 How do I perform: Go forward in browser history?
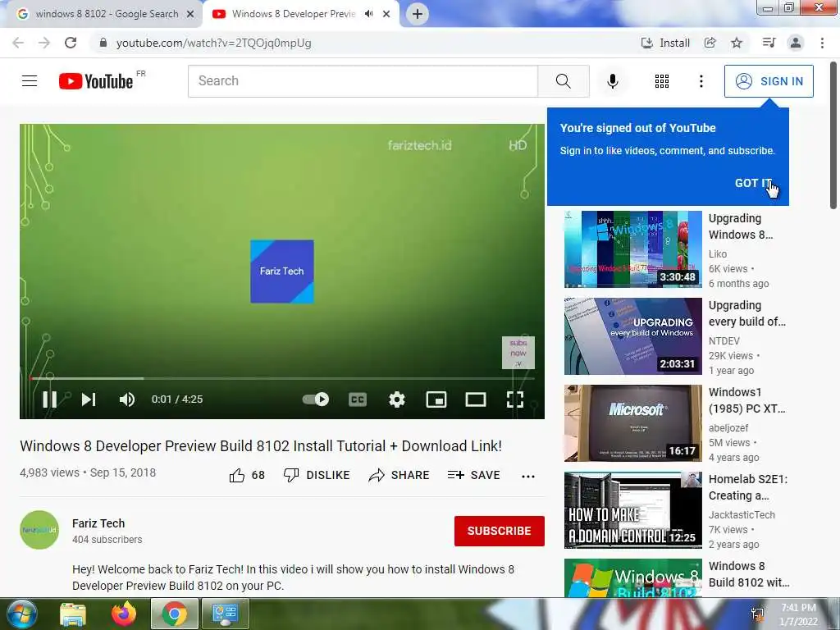click(x=44, y=43)
